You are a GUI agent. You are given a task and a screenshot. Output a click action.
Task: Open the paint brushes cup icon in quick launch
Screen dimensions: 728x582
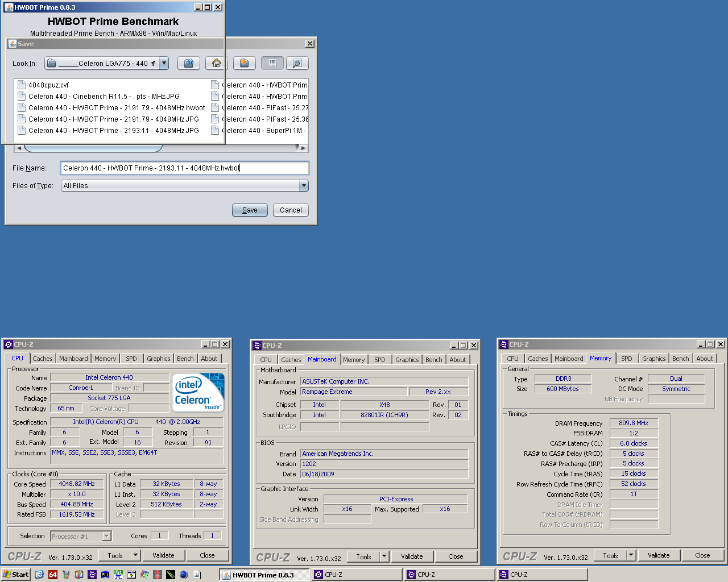tap(66, 575)
